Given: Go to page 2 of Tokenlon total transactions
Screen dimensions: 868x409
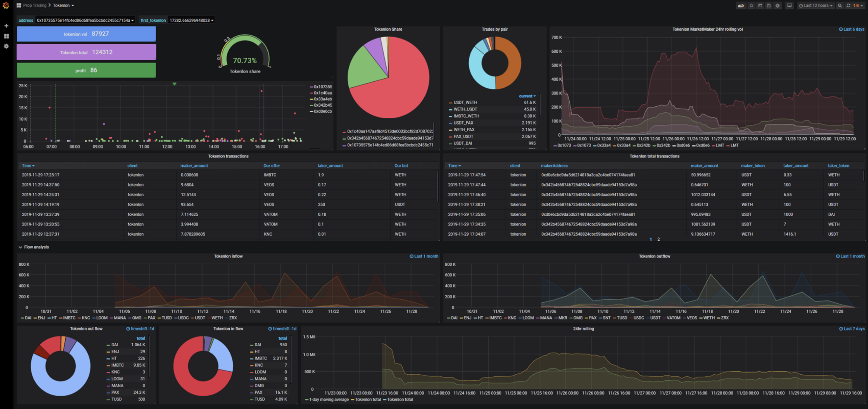Looking at the screenshot, I should click(x=659, y=239).
